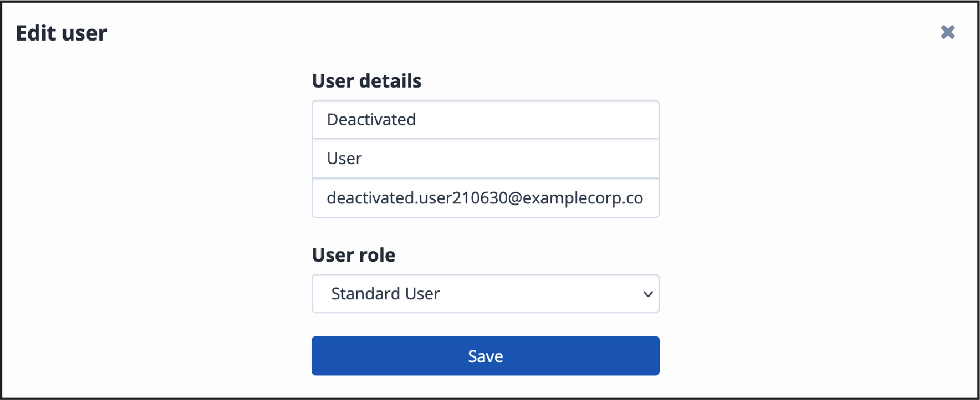Click the middle text box under User details
The width and height of the screenshot is (980, 400).
pyautogui.click(x=485, y=159)
